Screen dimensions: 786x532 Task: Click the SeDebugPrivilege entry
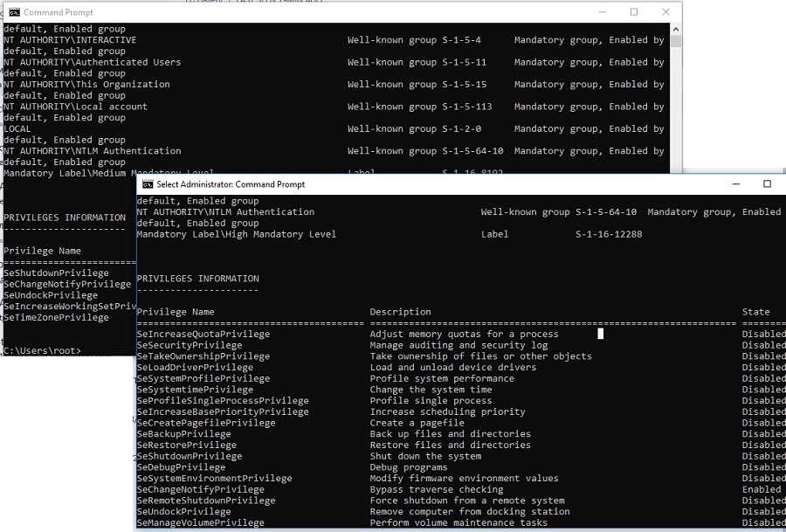tap(181, 467)
